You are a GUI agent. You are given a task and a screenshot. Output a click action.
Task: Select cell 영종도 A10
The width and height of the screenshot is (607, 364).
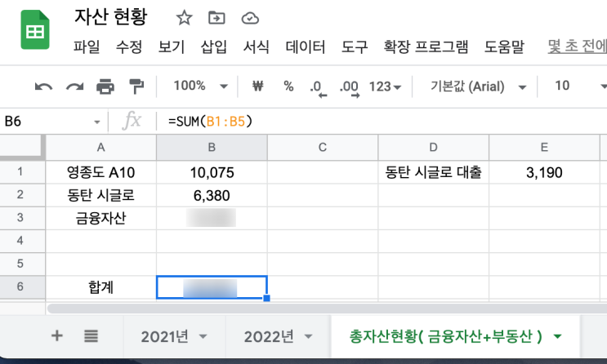pos(101,172)
